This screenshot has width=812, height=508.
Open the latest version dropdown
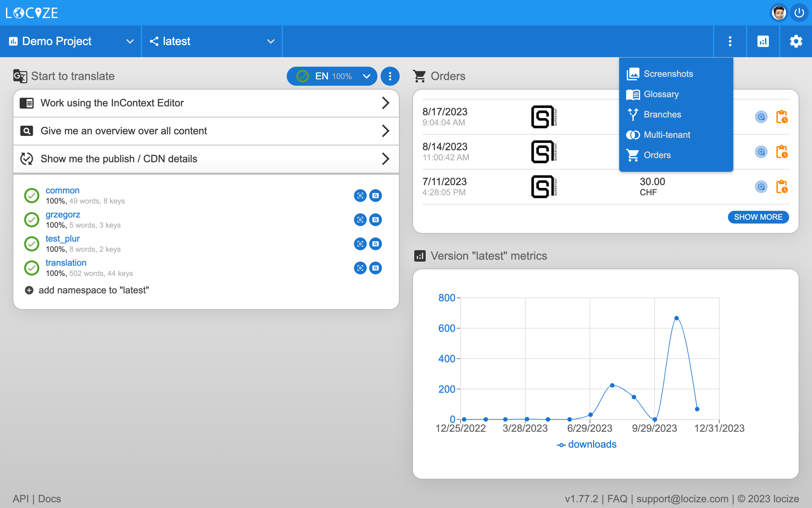[211, 41]
